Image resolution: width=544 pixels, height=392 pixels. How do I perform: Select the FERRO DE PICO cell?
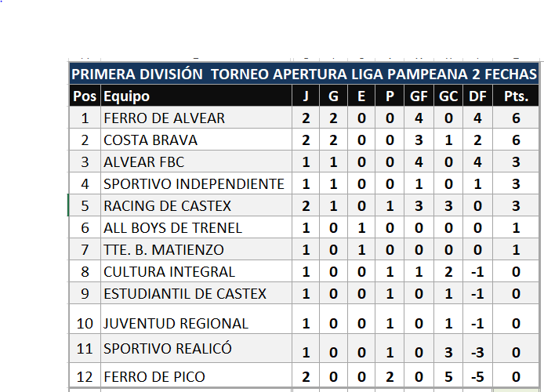coord(154,376)
